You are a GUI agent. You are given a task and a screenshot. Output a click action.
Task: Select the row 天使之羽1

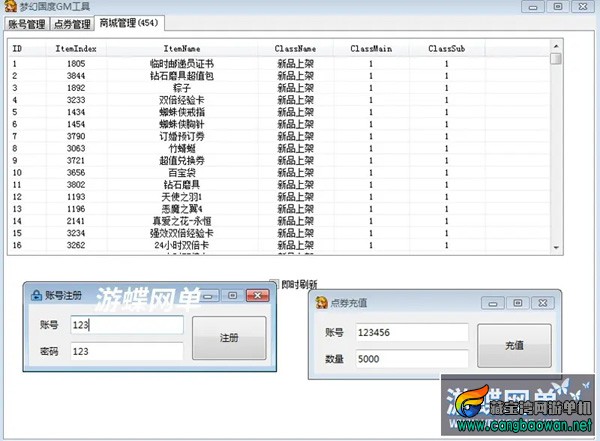(x=279, y=197)
